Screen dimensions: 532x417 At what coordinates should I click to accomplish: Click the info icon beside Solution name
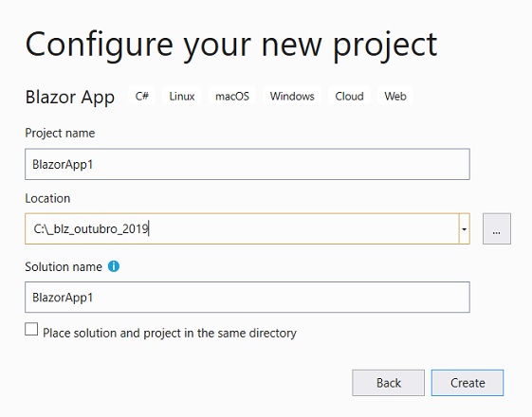coord(114,266)
